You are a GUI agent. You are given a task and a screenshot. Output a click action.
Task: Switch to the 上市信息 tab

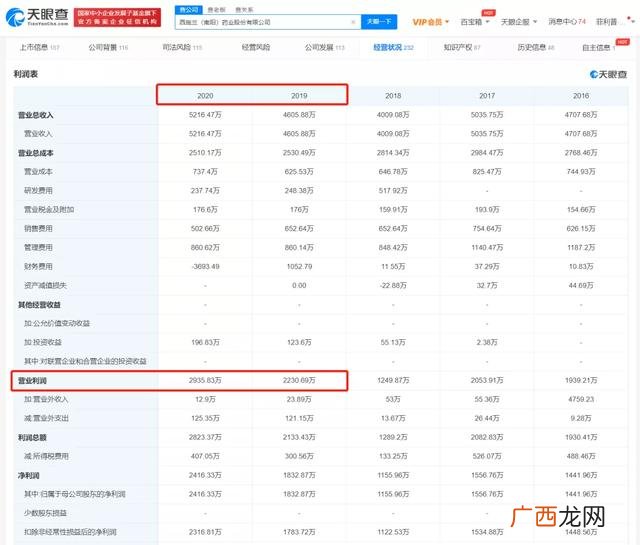pyautogui.click(x=40, y=47)
